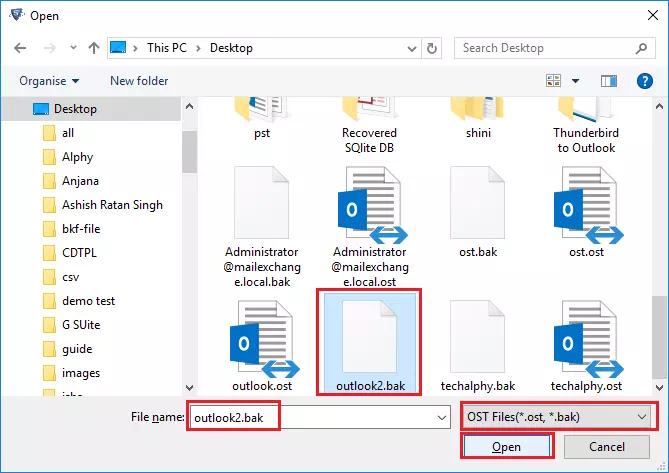Image resolution: width=669 pixels, height=473 pixels.
Task: Toggle the preview pane icon
Action: (x=609, y=81)
